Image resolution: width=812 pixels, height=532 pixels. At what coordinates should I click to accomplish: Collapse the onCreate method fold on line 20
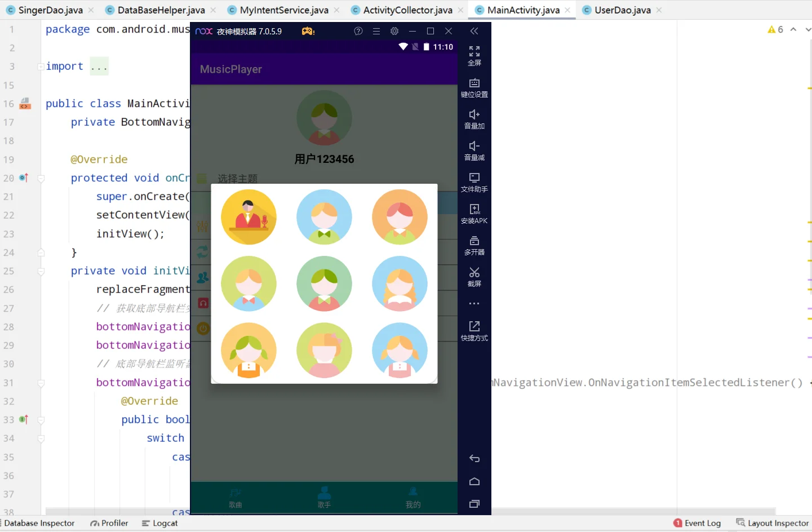coord(41,178)
